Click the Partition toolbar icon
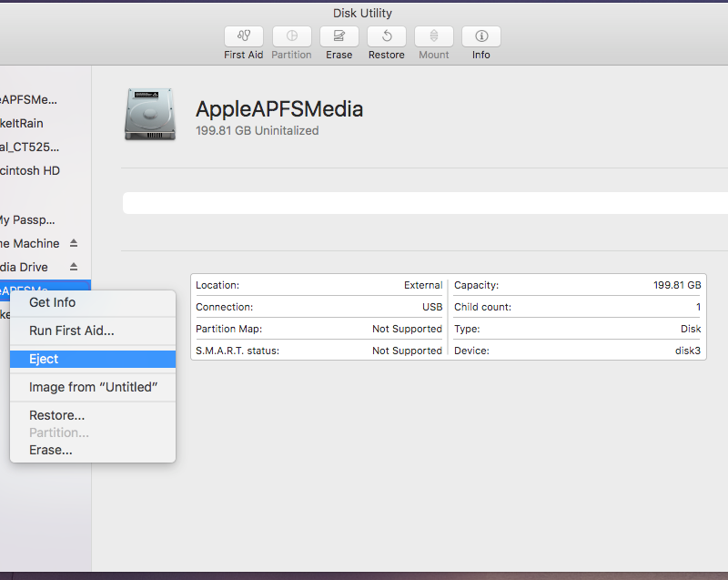728x580 pixels. (x=291, y=36)
